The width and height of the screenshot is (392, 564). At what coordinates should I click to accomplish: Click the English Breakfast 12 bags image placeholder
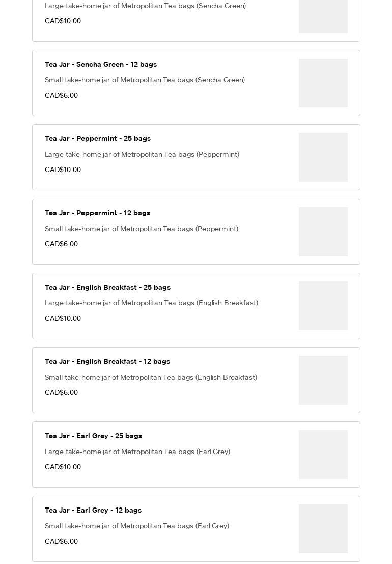point(323,380)
